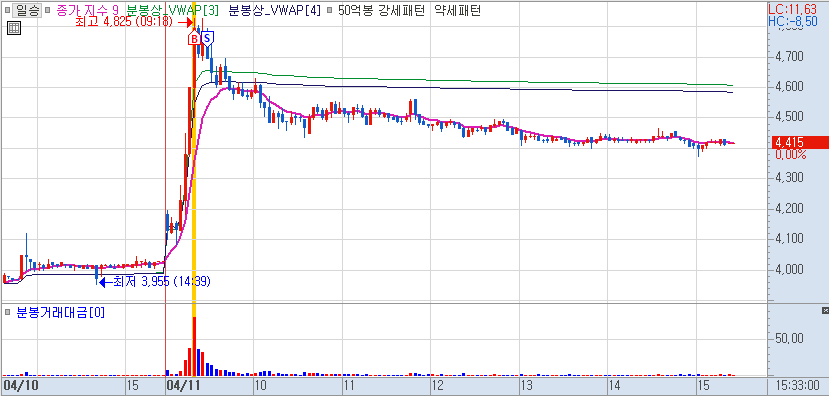829x396 pixels.
Task: Select the 분봉상_VWAP[4] indicator label
Action: click(x=275, y=10)
